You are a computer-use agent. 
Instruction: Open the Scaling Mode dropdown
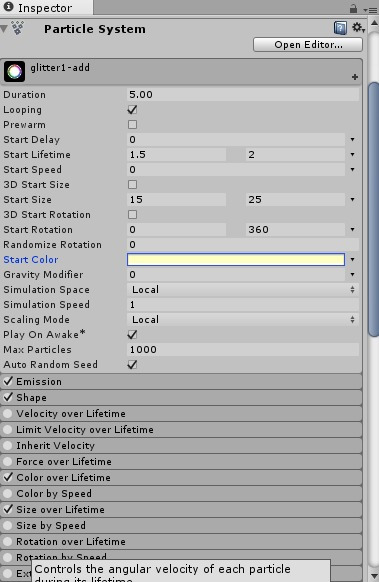pos(243,320)
